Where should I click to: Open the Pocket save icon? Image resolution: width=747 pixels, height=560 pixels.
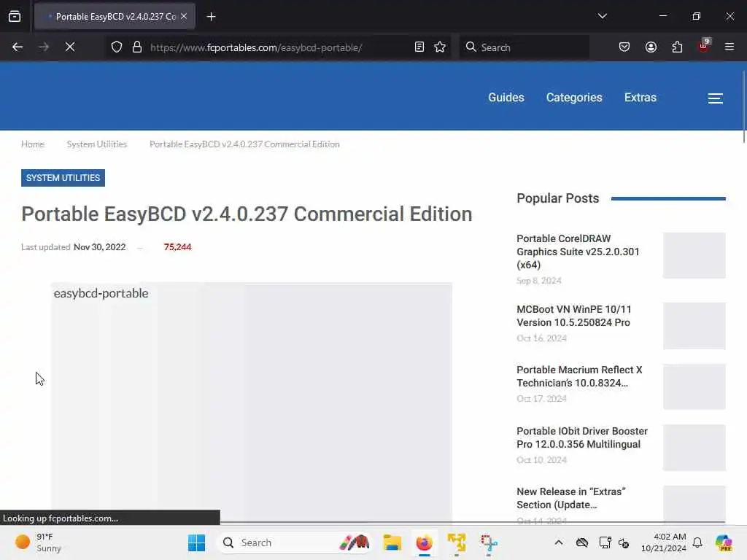(x=624, y=47)
